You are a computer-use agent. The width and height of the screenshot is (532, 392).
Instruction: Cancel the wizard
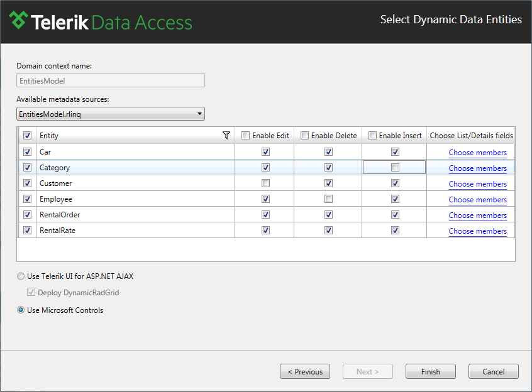point(493,371)
